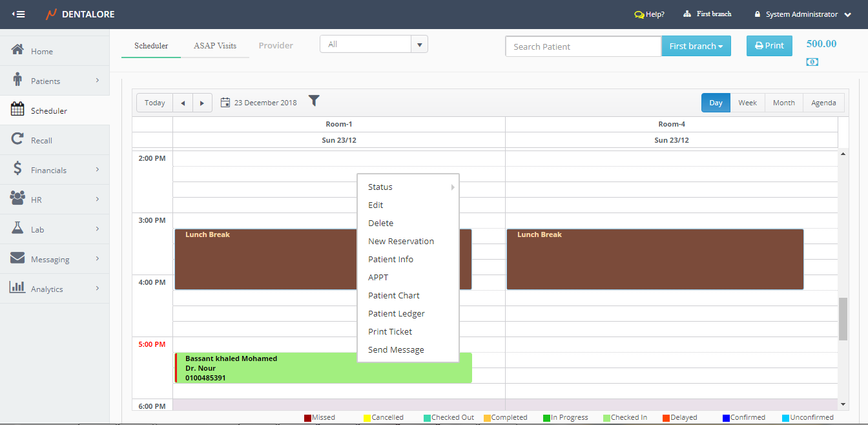Select Patient Chart in context menu
Screen dimensions: 868x425
394,295
